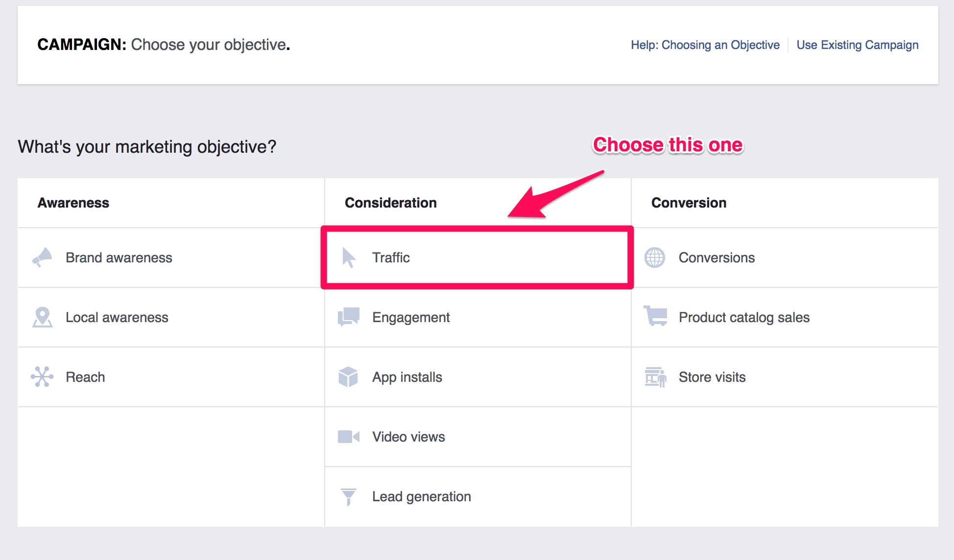Click the Local awareness map pin icon
The height and width of the screenshot is (560, 954).
(x=43, y=317)
